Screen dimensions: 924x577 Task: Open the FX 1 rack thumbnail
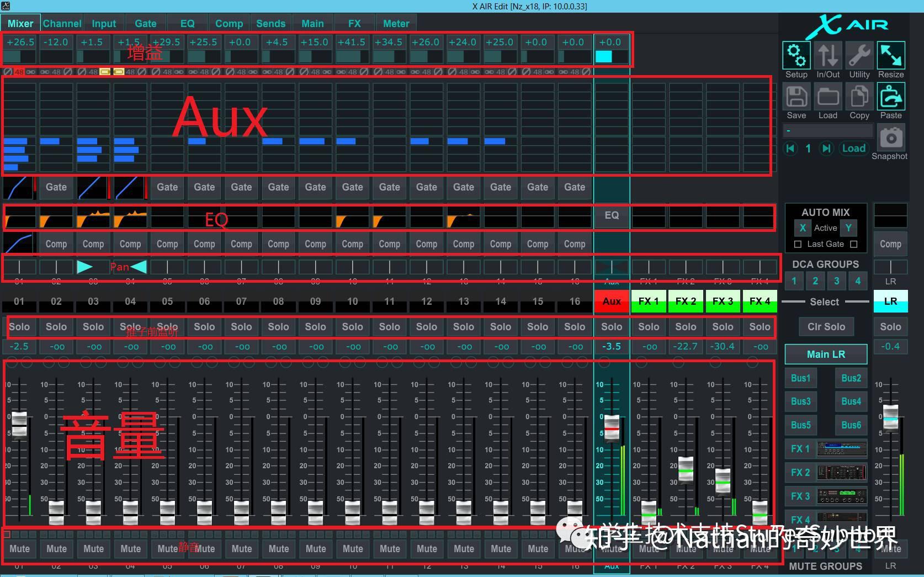point(842,448)
